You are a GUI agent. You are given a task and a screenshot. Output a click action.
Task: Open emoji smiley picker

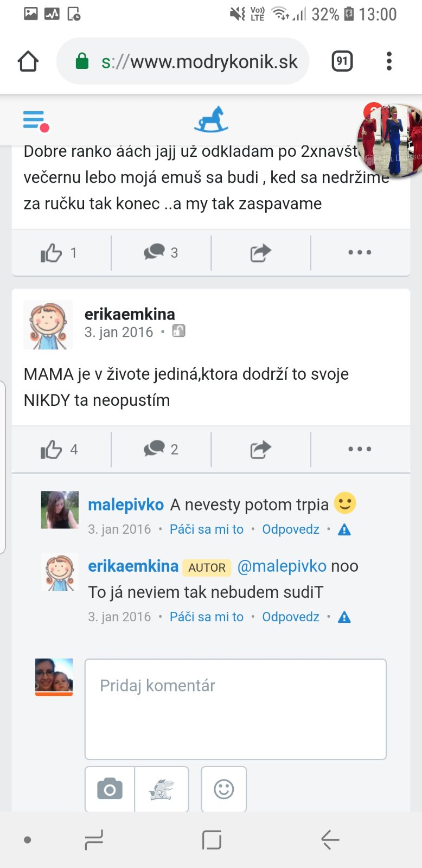(223, 789)
